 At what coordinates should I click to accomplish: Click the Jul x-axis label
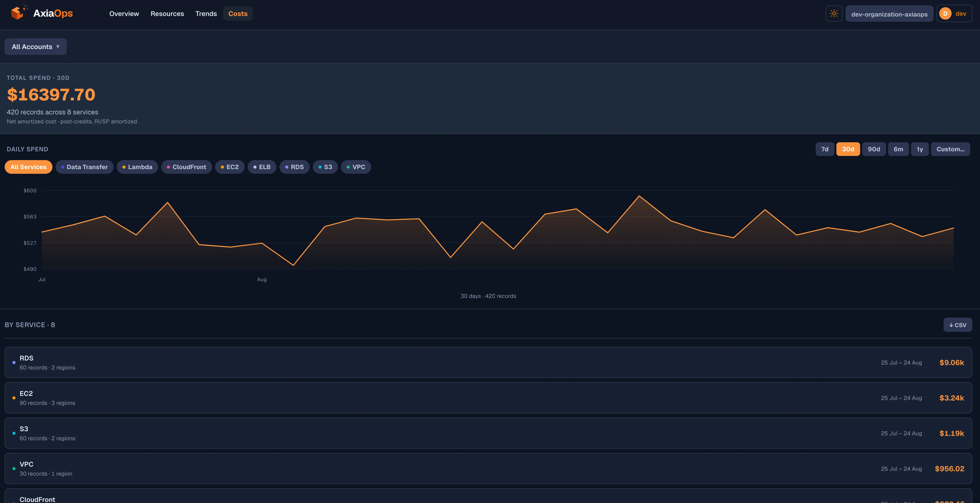tap(42, 279)
